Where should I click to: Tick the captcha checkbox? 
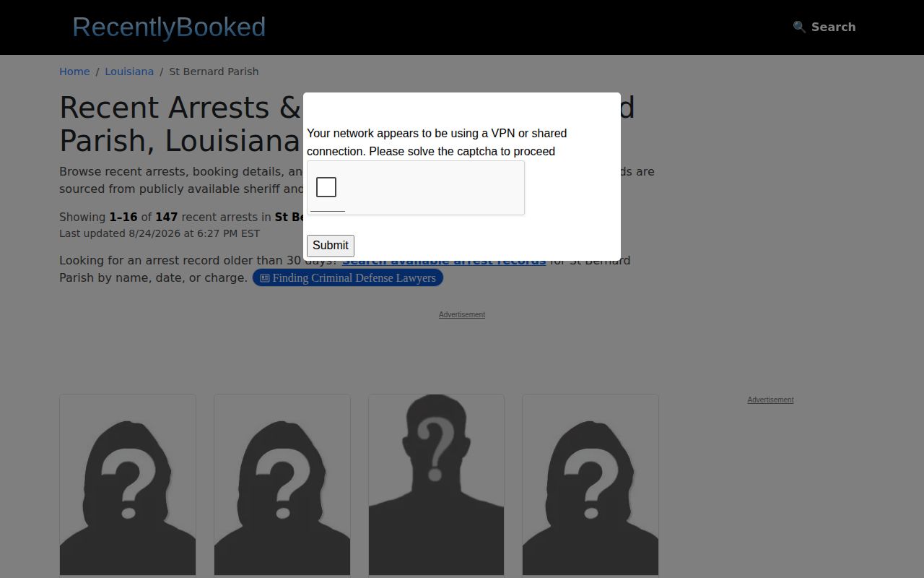(326, 187)
